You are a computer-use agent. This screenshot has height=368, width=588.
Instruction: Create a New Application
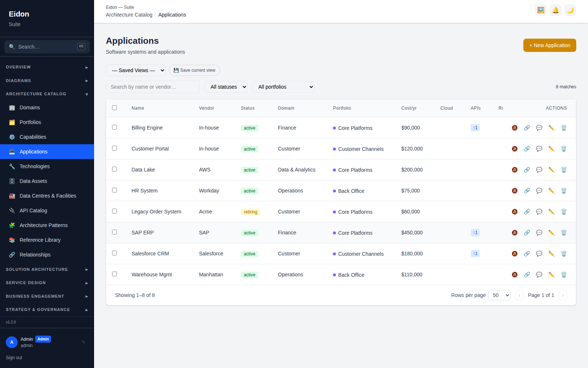coord(550,45)
